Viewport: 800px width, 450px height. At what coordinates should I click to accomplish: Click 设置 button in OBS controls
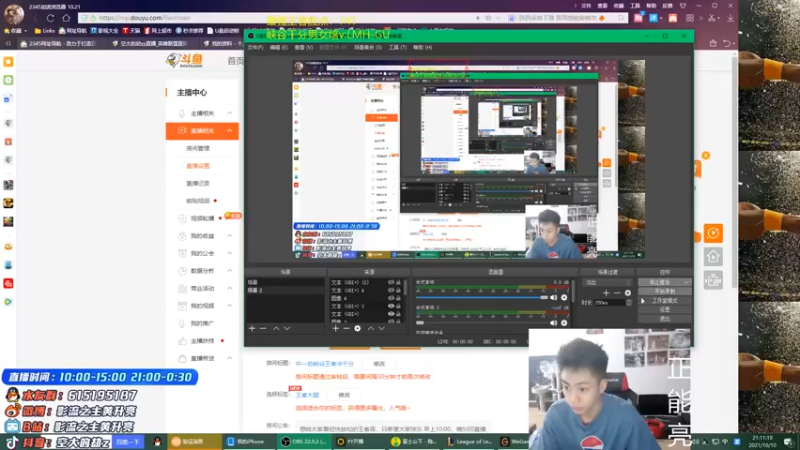click(664, 310)
